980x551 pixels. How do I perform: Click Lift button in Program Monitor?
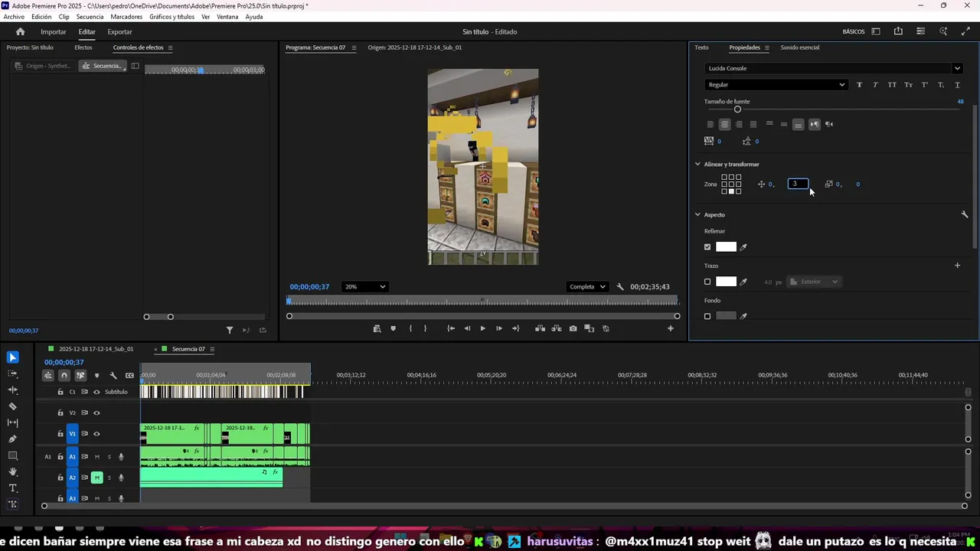(540, 328)
